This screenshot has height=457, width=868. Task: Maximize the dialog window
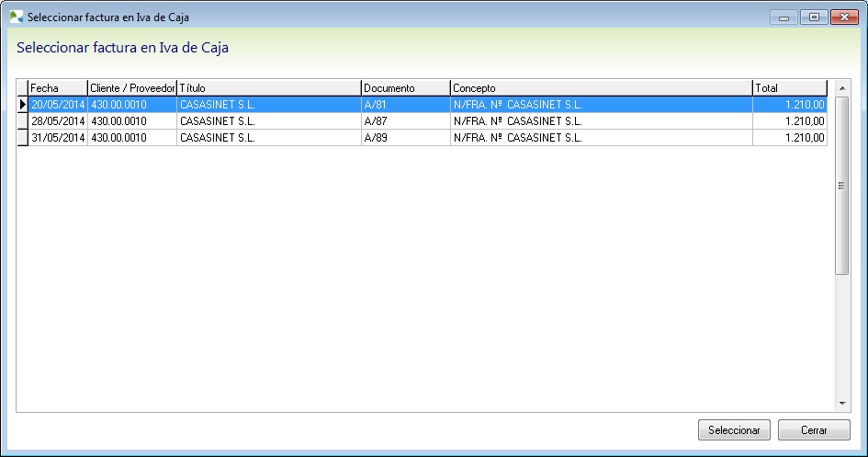point(813,17)
